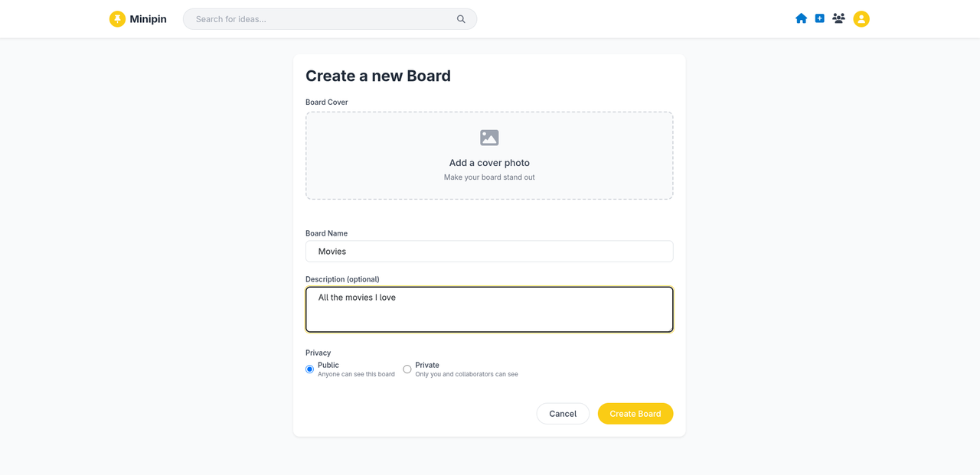Click the image placeholder icon in cover area

489,138
